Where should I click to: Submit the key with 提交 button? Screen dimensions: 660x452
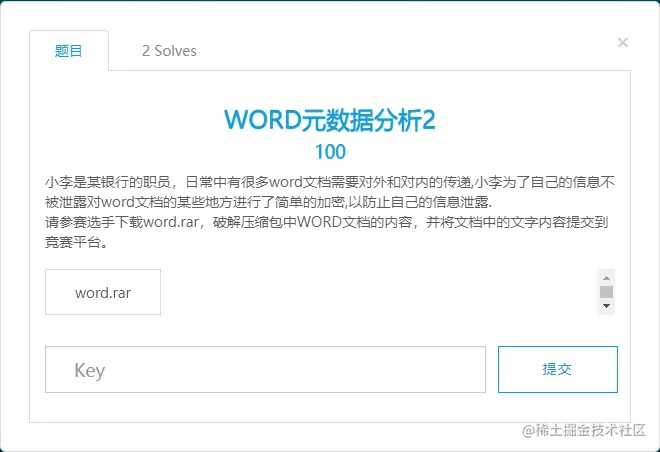click(x=558, y=370)
